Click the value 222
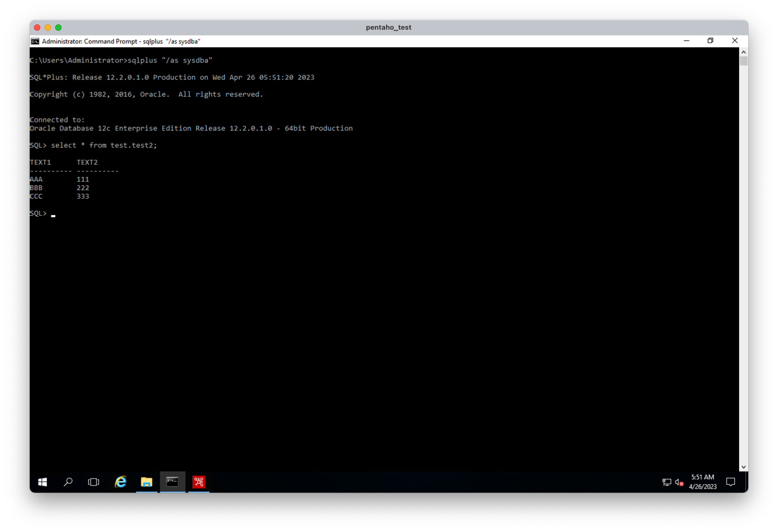 point(83,188)
